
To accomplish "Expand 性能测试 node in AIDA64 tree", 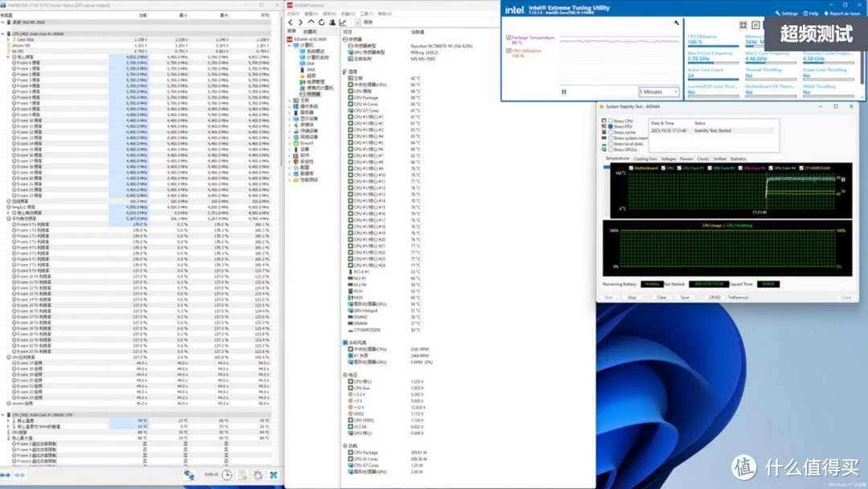I will coord(290,180).
